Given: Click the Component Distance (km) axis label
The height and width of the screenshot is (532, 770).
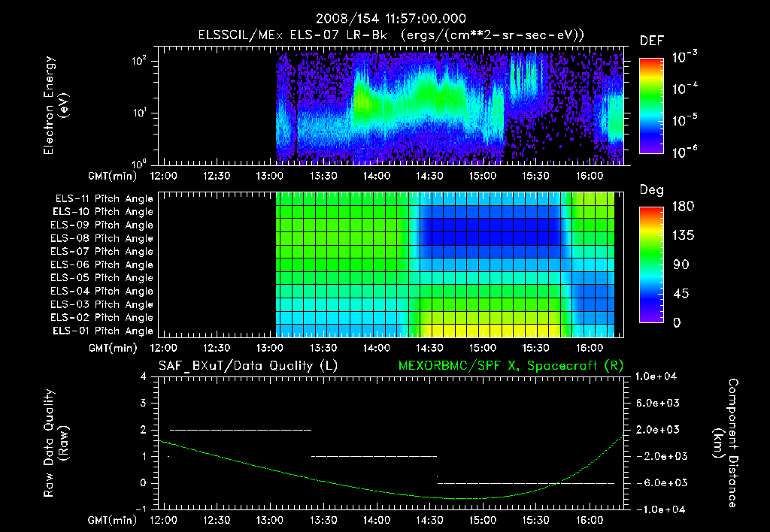Looking at the screenshot, I should [726, 443].
